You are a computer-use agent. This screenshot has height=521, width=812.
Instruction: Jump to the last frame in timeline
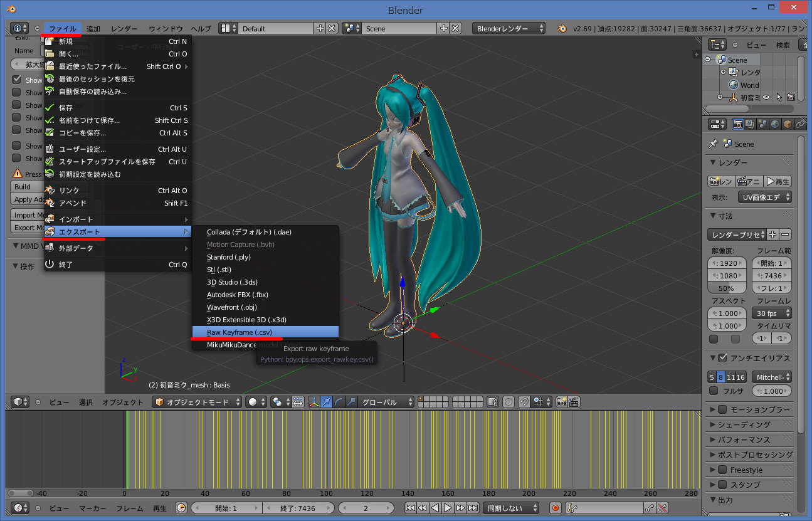pyautogui.click(x=473, y=508)
